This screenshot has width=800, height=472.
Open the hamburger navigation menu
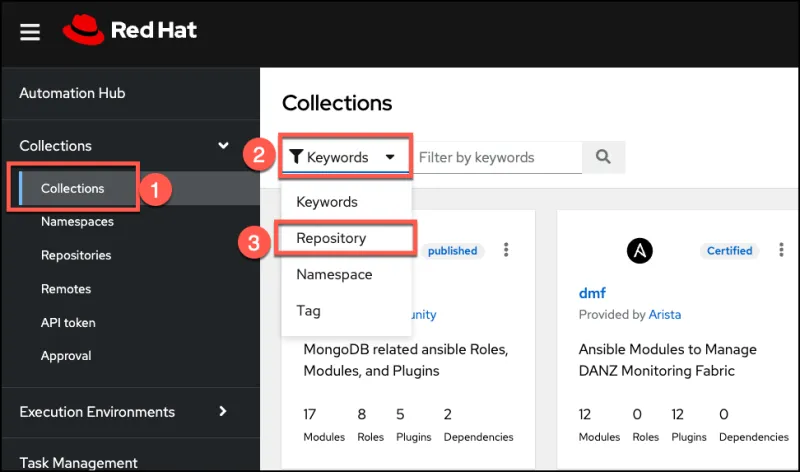pyautogui.click(x=30, y=32)
